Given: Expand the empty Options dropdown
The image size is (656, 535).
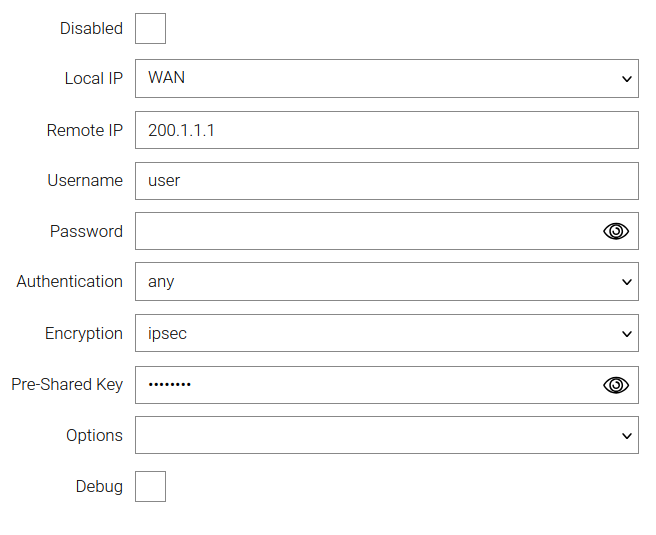Looking at the screenshot, I should (386, 436).
